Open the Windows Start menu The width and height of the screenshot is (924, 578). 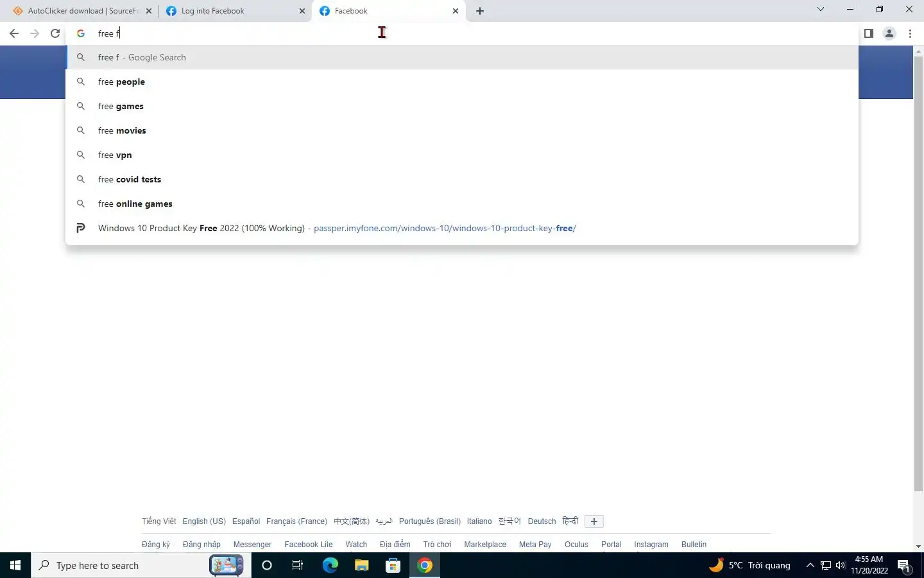pyautogui.click(x=15, y=565)
